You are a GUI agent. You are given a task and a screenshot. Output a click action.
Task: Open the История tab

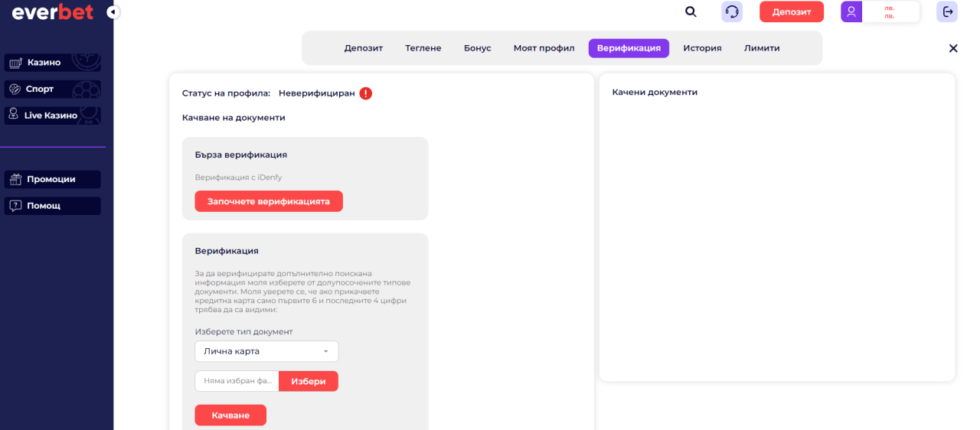click(x=702, y=48)
